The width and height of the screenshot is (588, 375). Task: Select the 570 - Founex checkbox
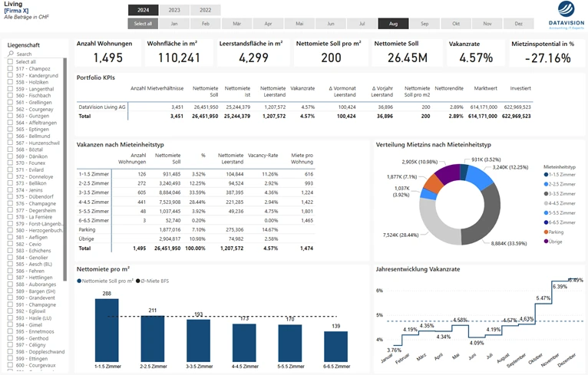[11, 163]
